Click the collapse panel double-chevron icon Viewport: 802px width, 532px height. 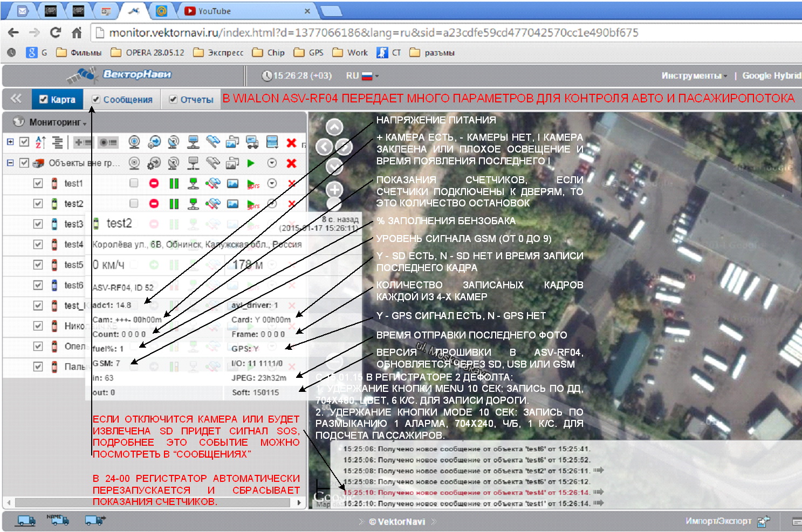tap(16, 99)
